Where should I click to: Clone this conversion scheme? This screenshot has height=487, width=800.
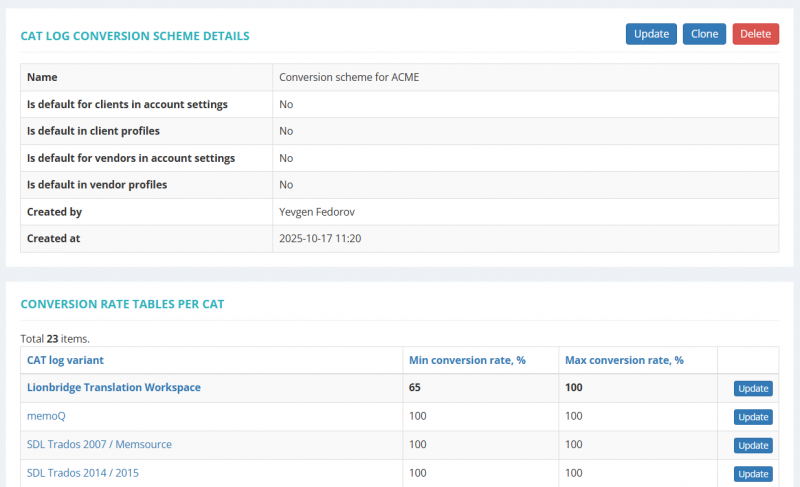pos(704,34)
